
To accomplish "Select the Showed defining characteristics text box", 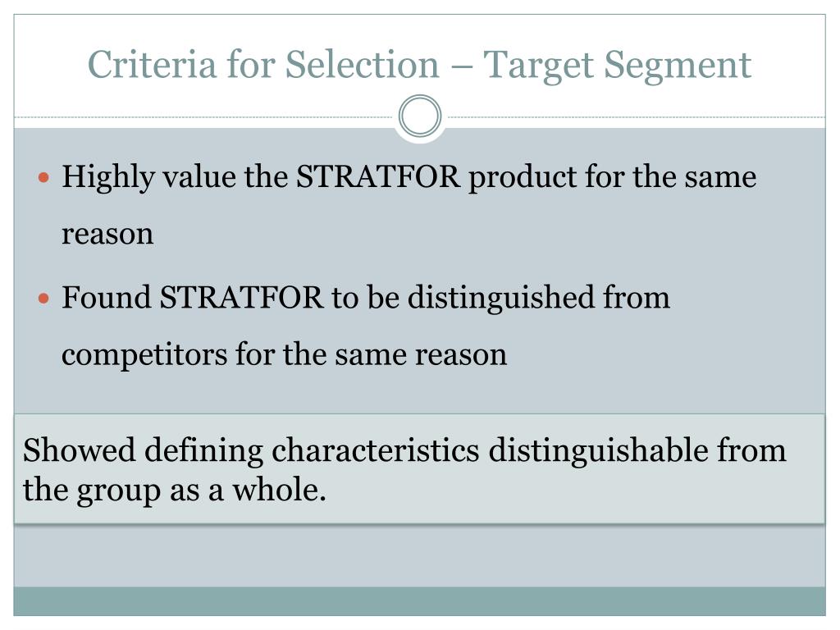I will click(419, 468).
